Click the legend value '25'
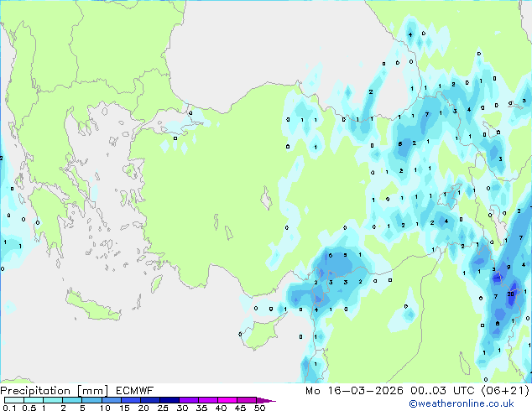The height and width of the screenshot is (411, 532). tap(163, 408)
